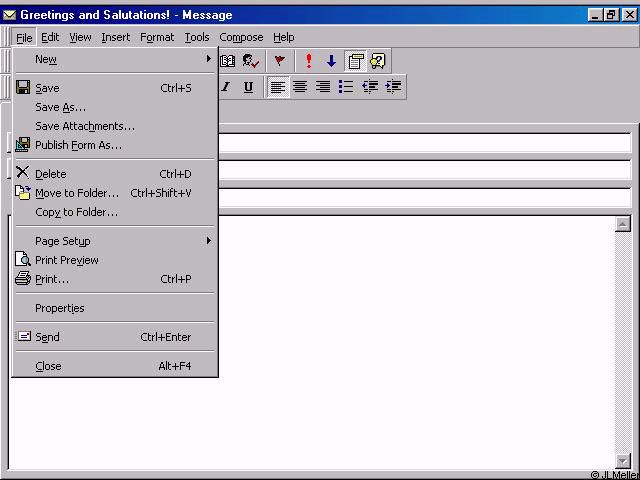Open the Compose menu
The image size is (640, 480).
click(x=241, y=37)
